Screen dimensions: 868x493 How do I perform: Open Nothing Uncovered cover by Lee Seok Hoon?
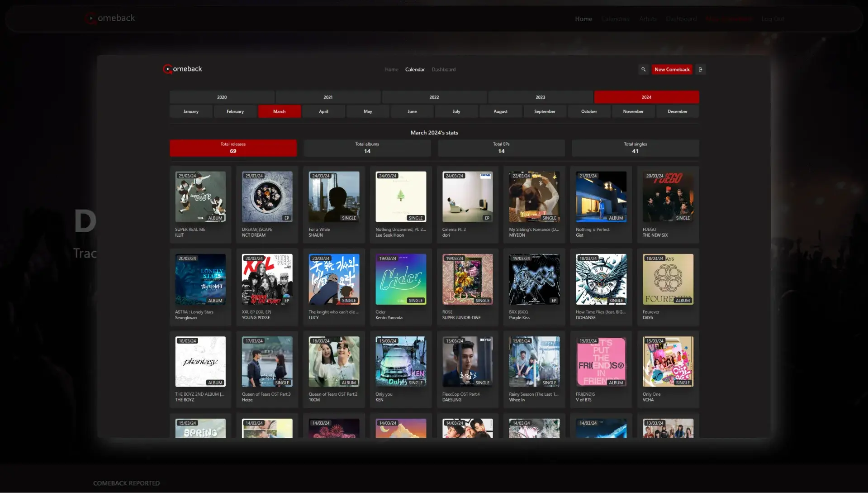(x=401, y=196)
